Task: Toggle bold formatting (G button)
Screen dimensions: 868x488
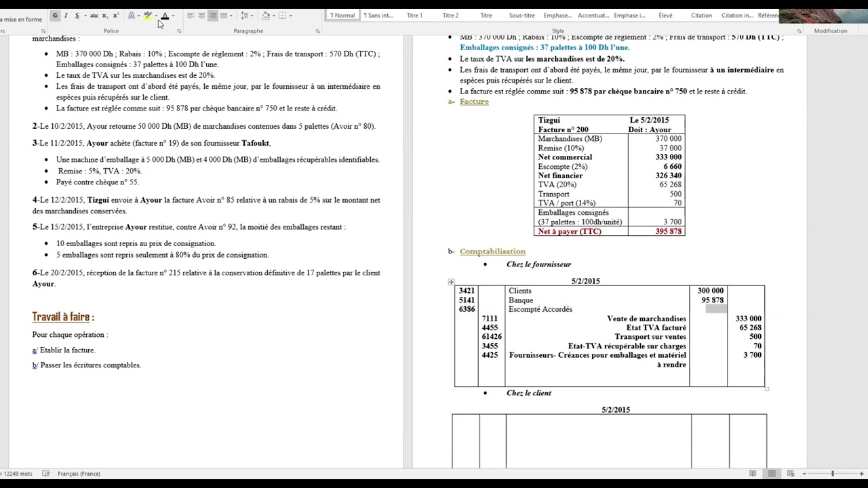Action: tap(55, 16)
